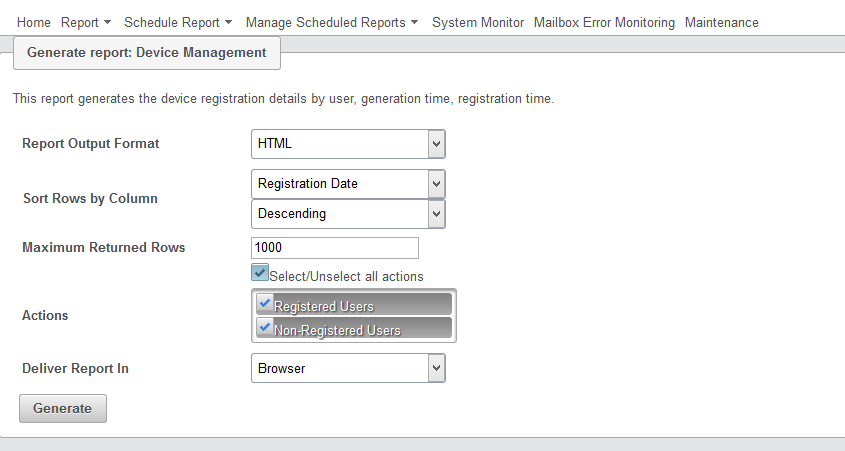Uncheck the Registered Users action
845x451 pixels.
pos(265,304)
